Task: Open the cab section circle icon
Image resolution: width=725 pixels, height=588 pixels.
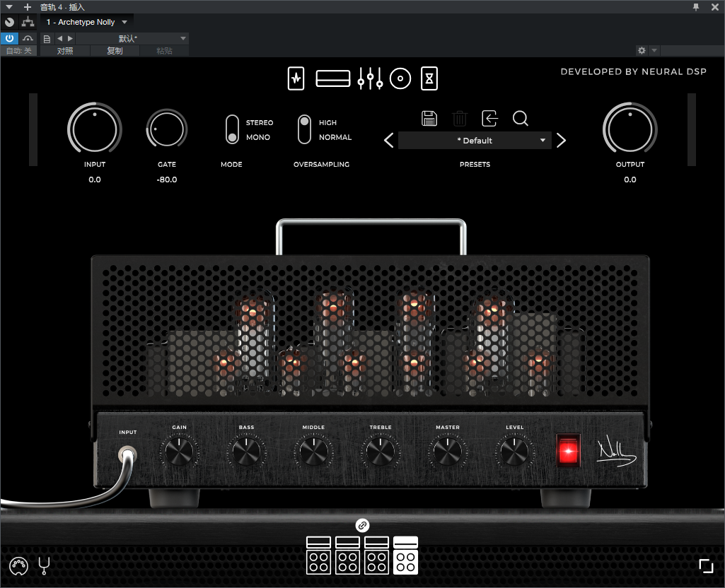Action: (400, 78)
